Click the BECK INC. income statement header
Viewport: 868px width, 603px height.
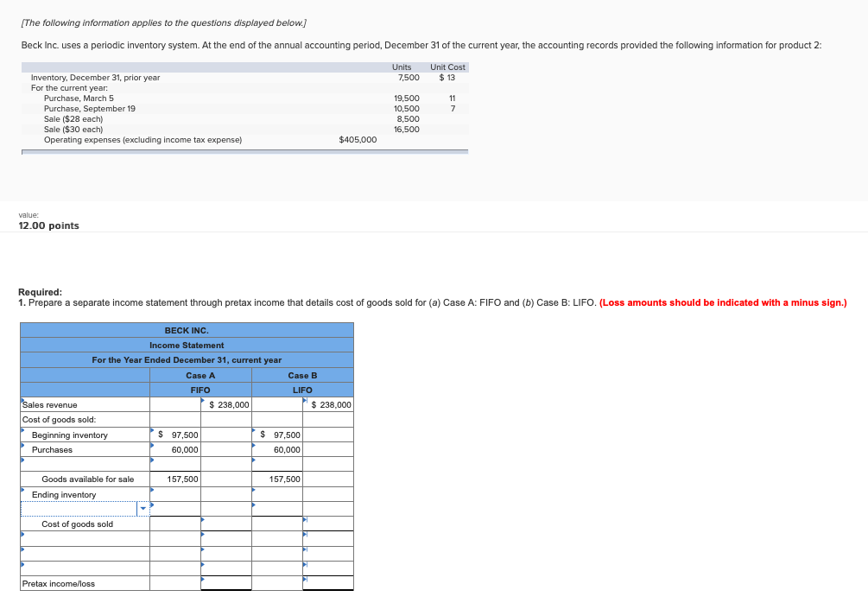pyautogui.click(x=187, y=330)
